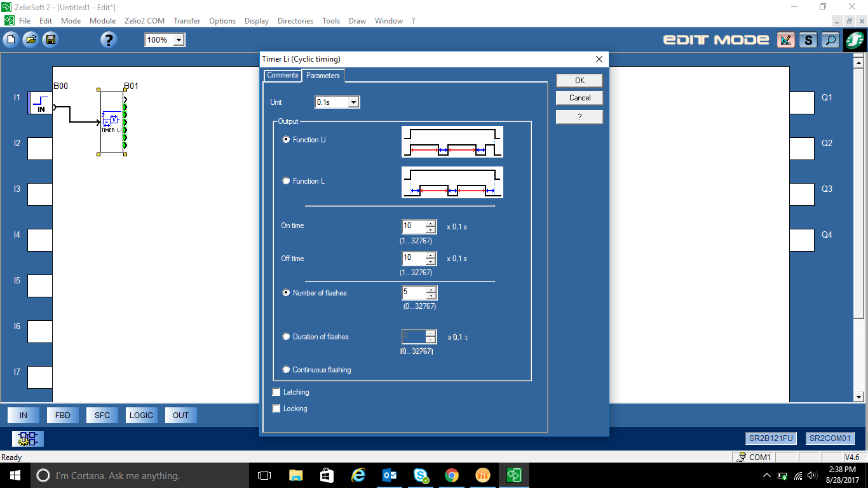Screen dimensions: 868x488
Task: Open a program with the folder icon
Action: (31, 39)
